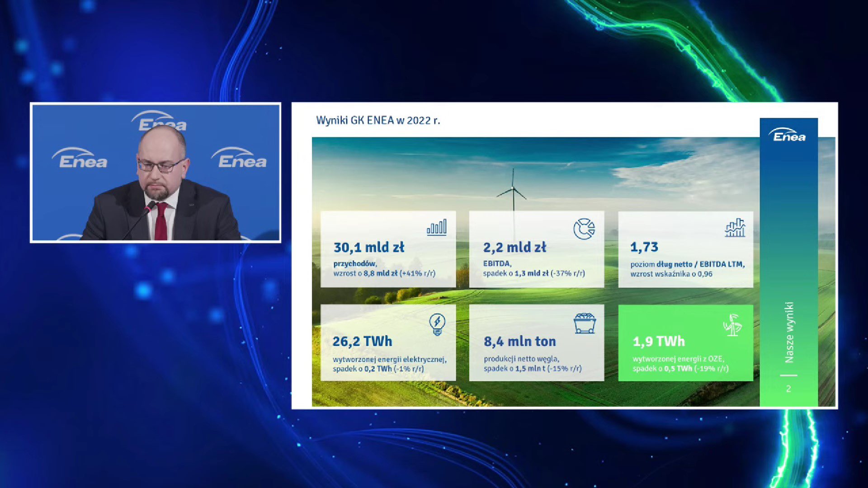Image resolution: width=868 pixels, height=488 pixels.
Task: Click the 'wytworzonej energii z OZE' label
Action: point(678,359)
